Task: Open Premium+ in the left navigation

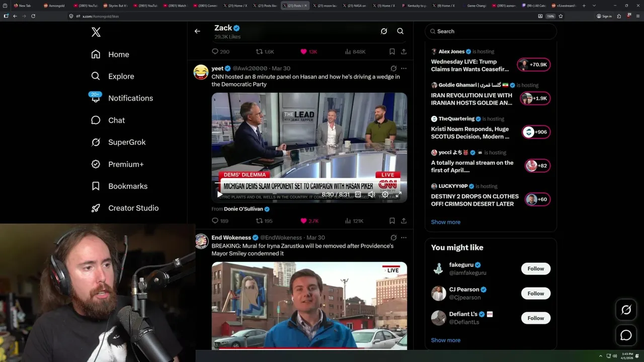Action: [117, 164]
